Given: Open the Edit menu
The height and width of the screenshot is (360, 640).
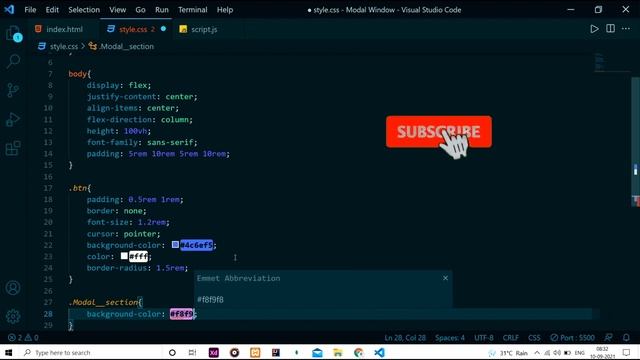Looking at the screenshot, I should tap(52, 9).
